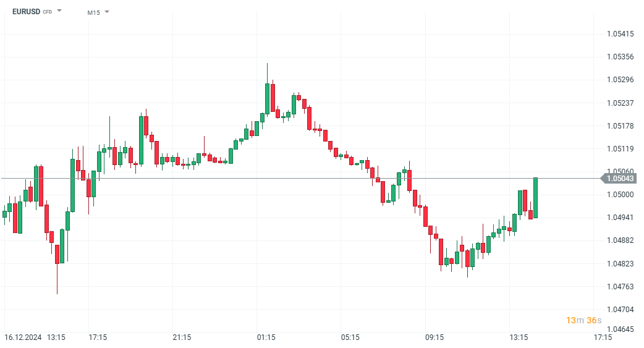Viewport: 644px width, 348px height.
Task: Click the 1.04763 price axis label
Action: pos(621,287)
